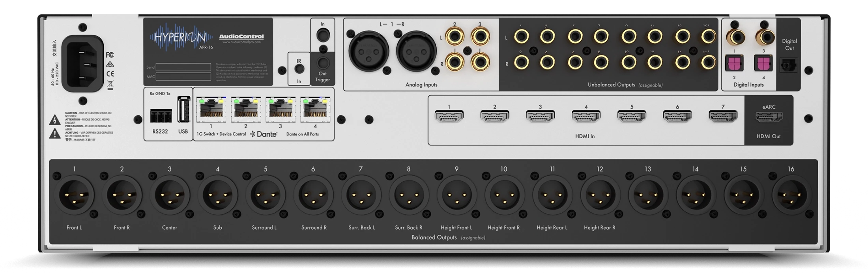Click HDMI In port 2

(x=495, y=116)
